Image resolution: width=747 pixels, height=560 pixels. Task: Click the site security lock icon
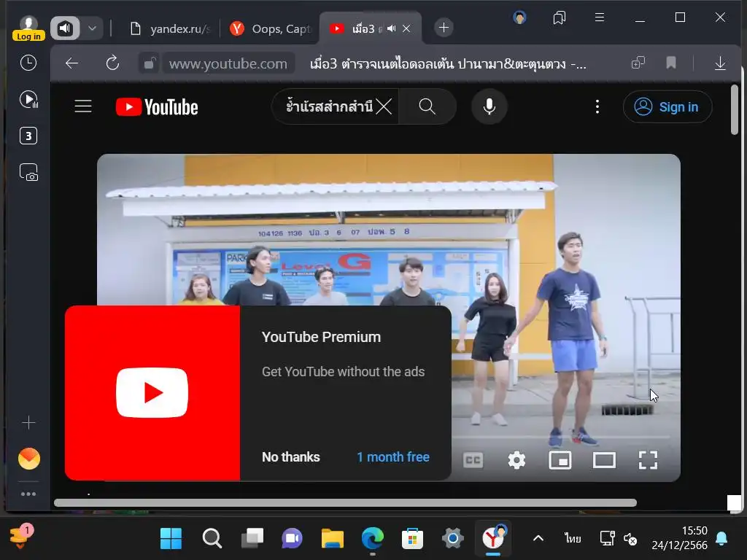[150, 63]
